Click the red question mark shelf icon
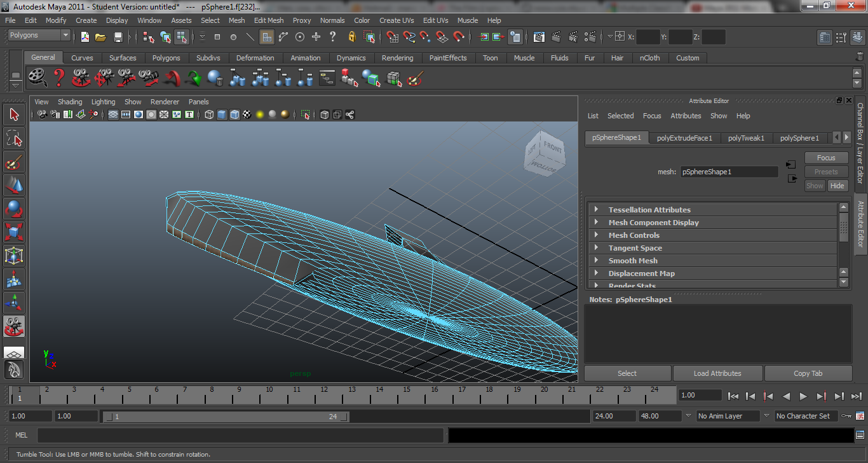The width and height of the screenshot is (868, 463). 59,78
